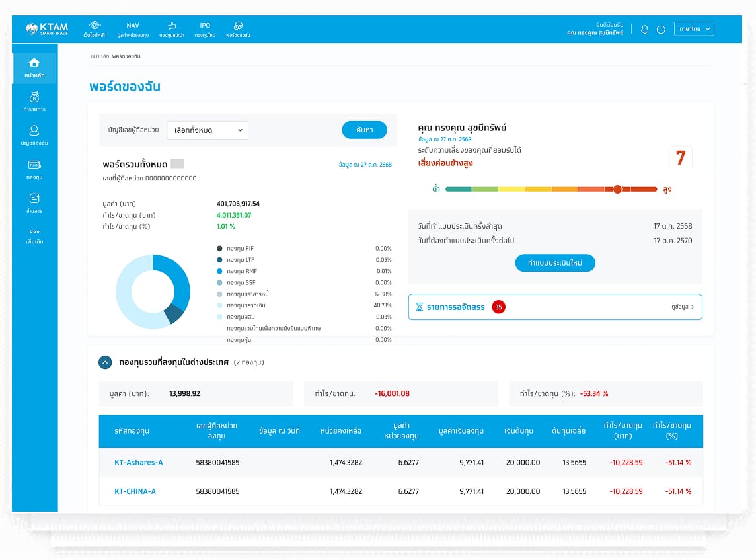756x560 pixels.
Task: Click the กองทุน LTF legend dot
Action: 219,259
